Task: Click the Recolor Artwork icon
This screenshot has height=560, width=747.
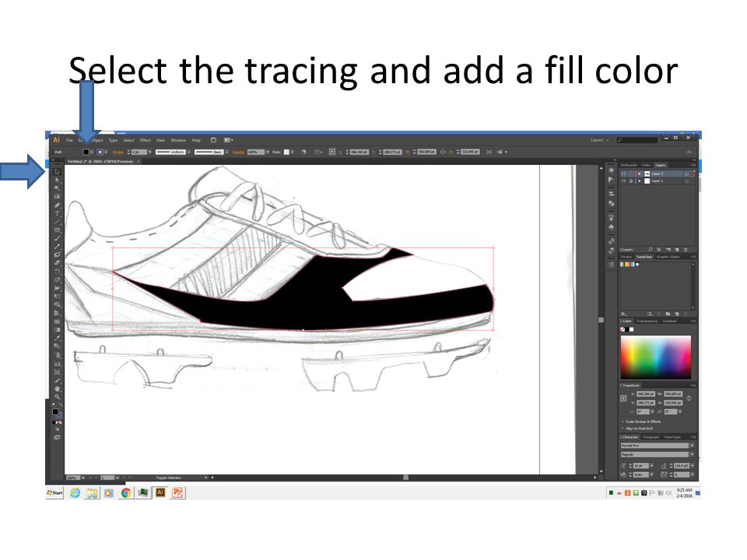Action: (303, 152)
